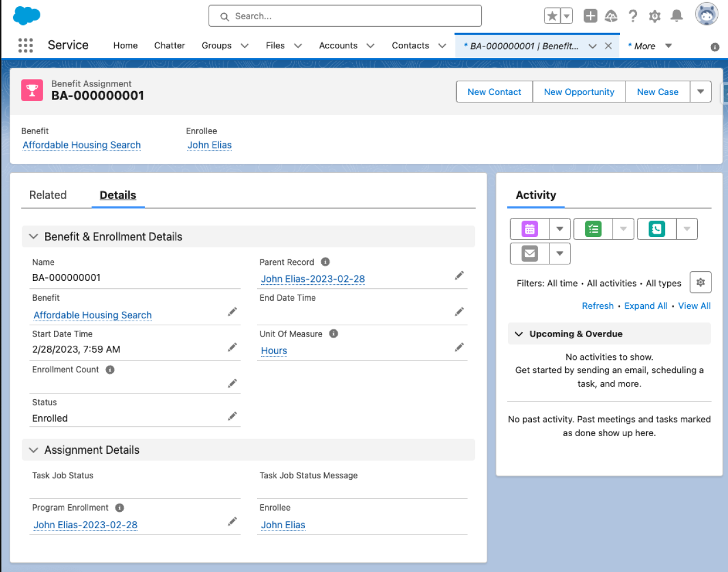Screen dimensions: 728x572
Task: Select the Details tab
Action: pyautogui.click(x=118, y=195)
